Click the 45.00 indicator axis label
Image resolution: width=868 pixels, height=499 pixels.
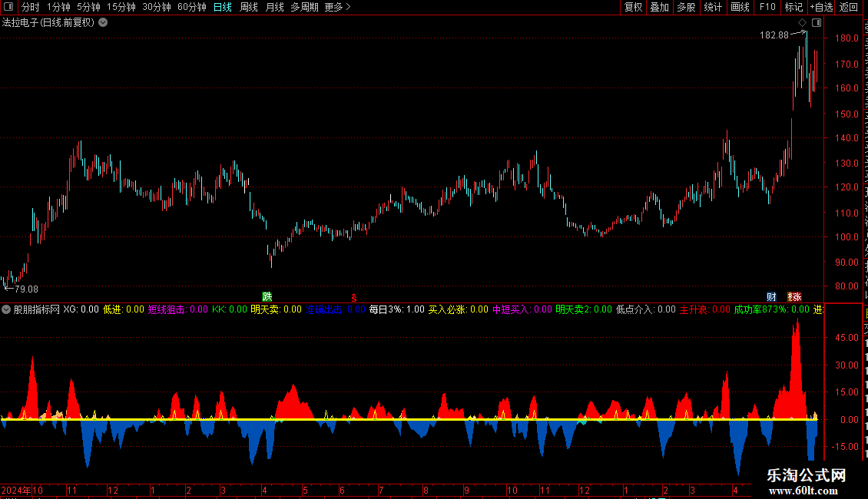[x=847, y=338]
